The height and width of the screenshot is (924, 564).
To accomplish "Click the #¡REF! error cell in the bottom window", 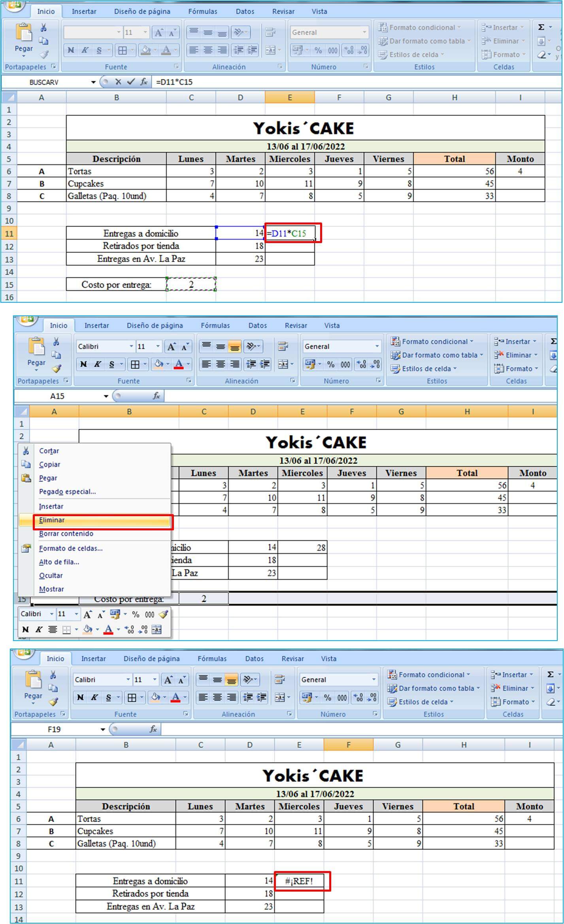I will 299,881.
